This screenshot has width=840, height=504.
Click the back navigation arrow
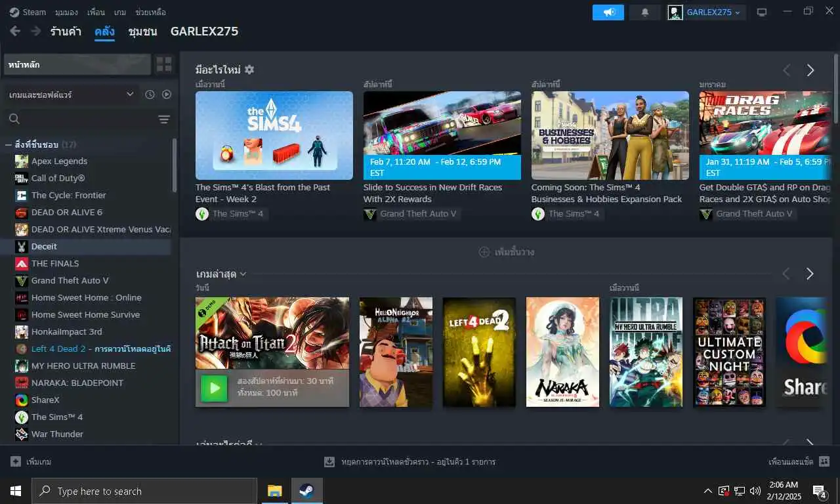pos(15,31)
